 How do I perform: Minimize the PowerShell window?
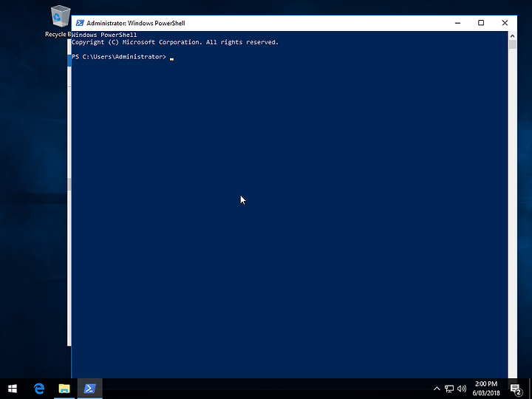457,23
